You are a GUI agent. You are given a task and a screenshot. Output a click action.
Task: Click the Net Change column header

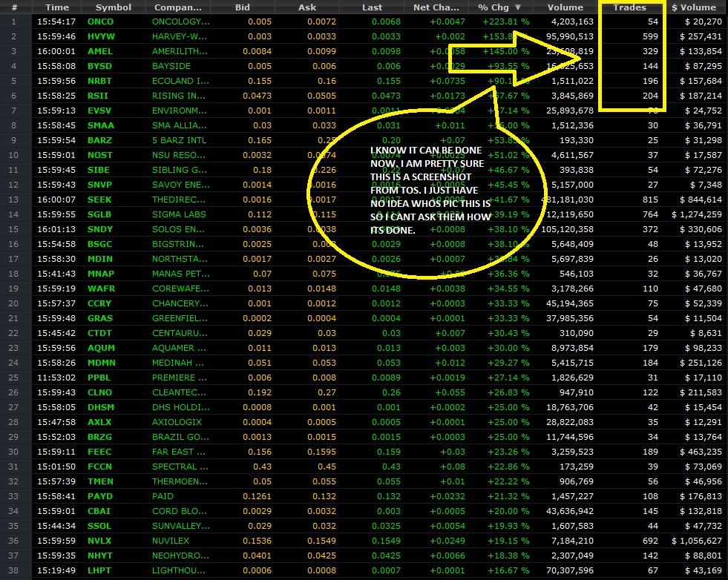(436, 7)
